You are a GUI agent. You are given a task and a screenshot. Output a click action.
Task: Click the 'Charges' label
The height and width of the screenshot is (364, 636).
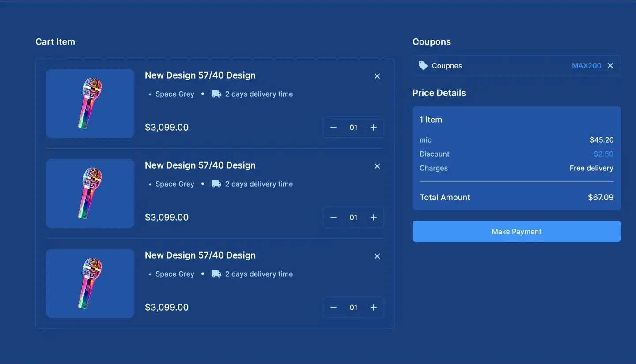point(434,168)
